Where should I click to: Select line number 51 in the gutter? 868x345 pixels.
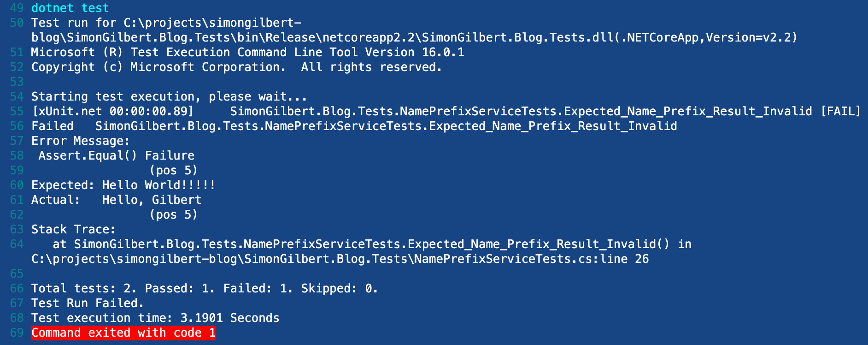coord(17,52)
